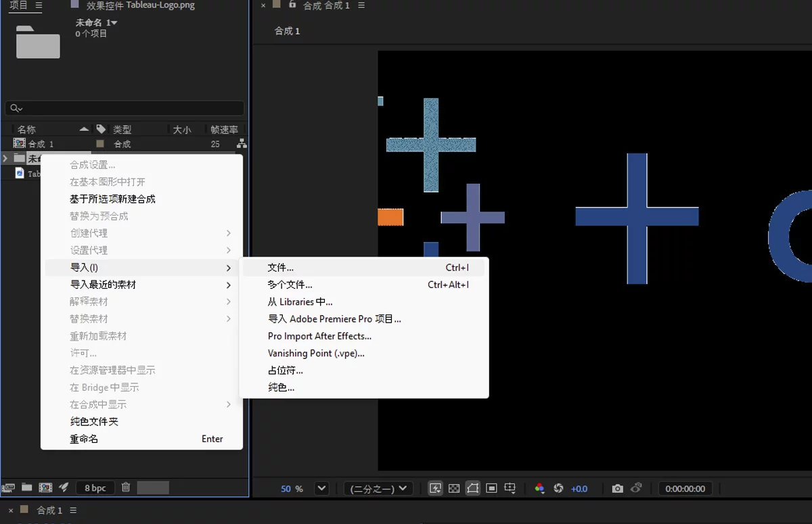The image size is (812, 524).
Task: Open the interpret footage icon at panel bottom-left
Action: 8,487
